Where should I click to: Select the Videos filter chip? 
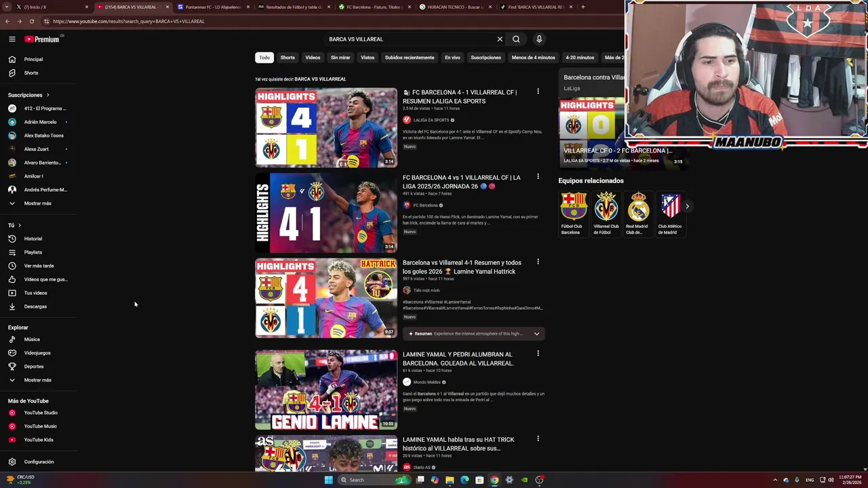click(313, 58)
